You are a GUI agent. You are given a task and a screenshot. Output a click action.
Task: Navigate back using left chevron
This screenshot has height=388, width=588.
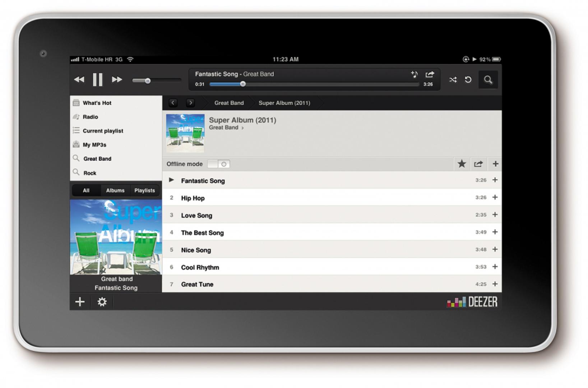[173, 103]
